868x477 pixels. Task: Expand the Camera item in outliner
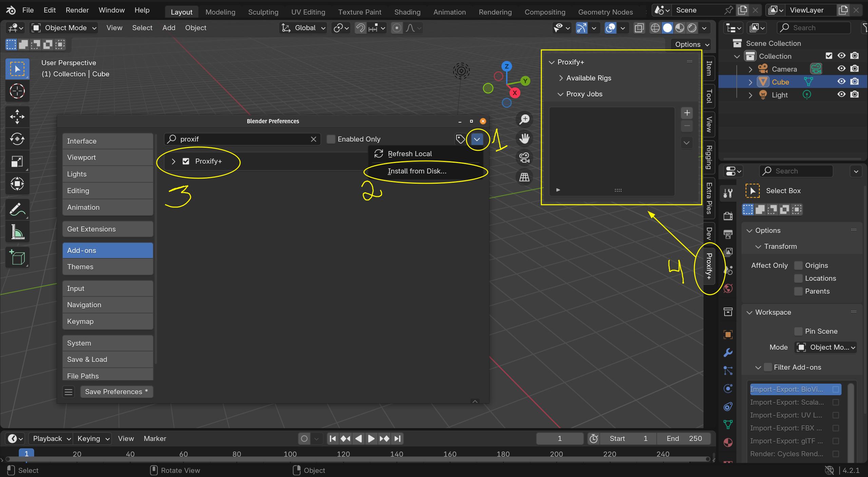pyautogui.click(x=750, y=69)
